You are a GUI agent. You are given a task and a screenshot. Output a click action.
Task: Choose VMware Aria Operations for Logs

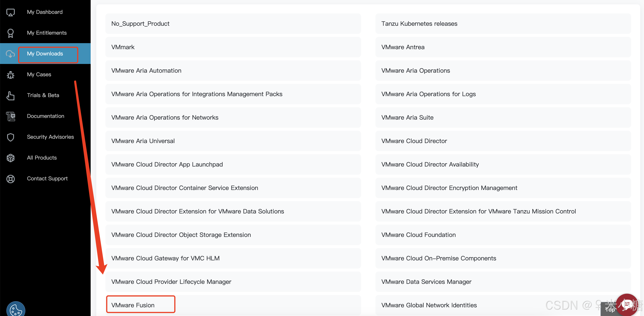[x=429, y=94]
